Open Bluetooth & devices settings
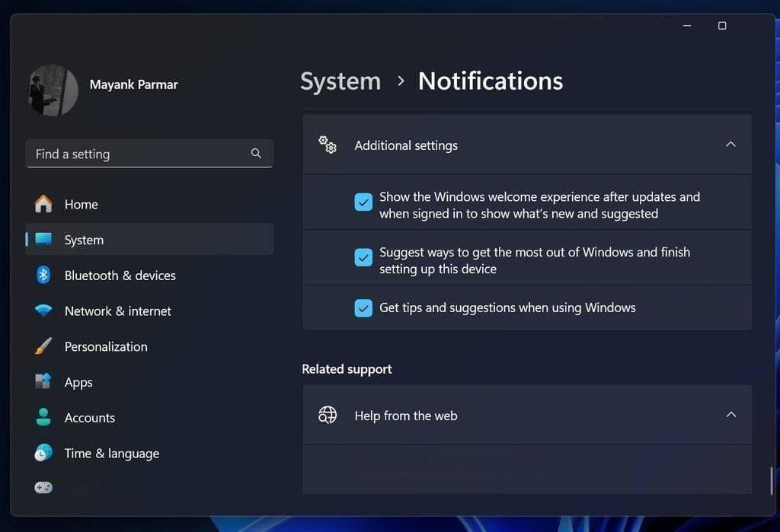 pos(149,275)
